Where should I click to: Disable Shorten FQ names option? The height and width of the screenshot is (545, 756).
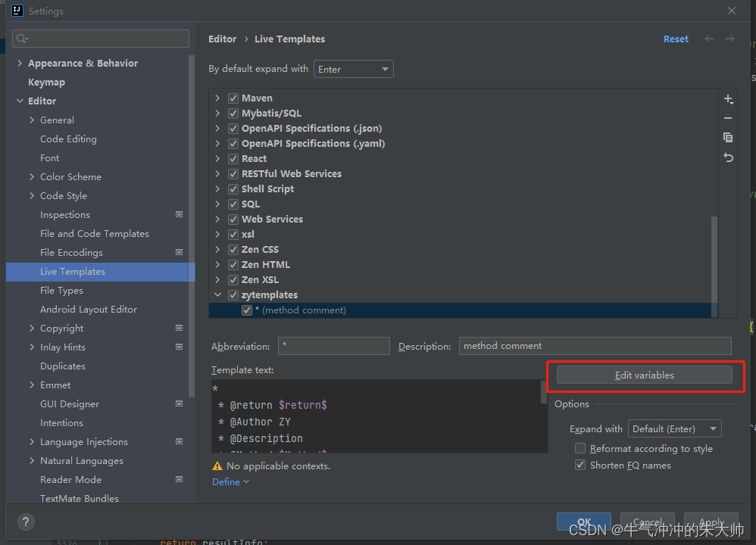(580, 466)
